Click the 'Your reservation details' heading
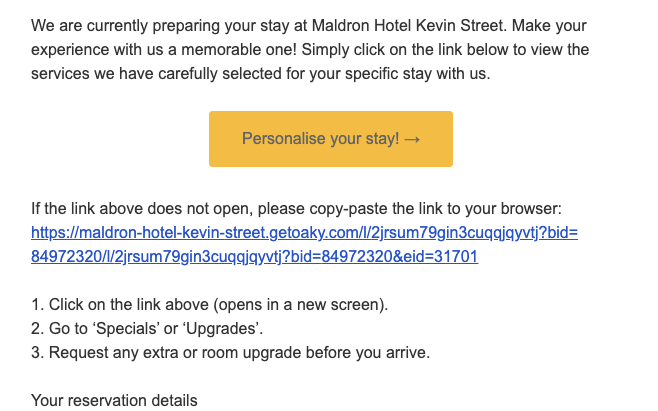 [114, 401]
